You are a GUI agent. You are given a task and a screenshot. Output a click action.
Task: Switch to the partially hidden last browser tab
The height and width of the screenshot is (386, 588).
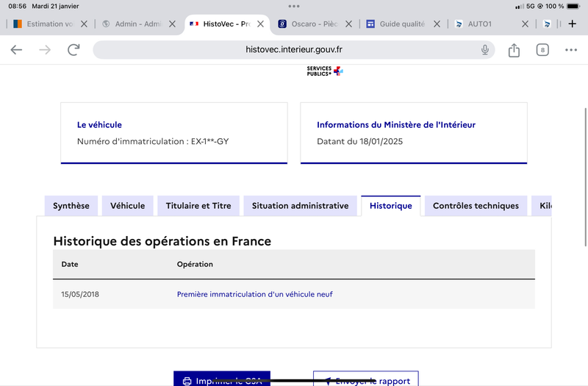[548, 24]
